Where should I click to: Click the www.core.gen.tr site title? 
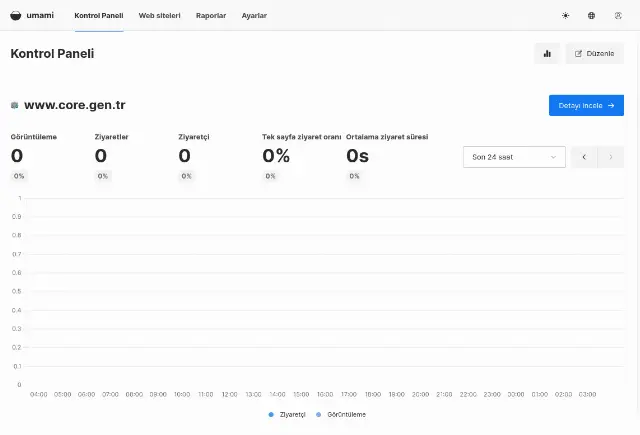(75, 105)
